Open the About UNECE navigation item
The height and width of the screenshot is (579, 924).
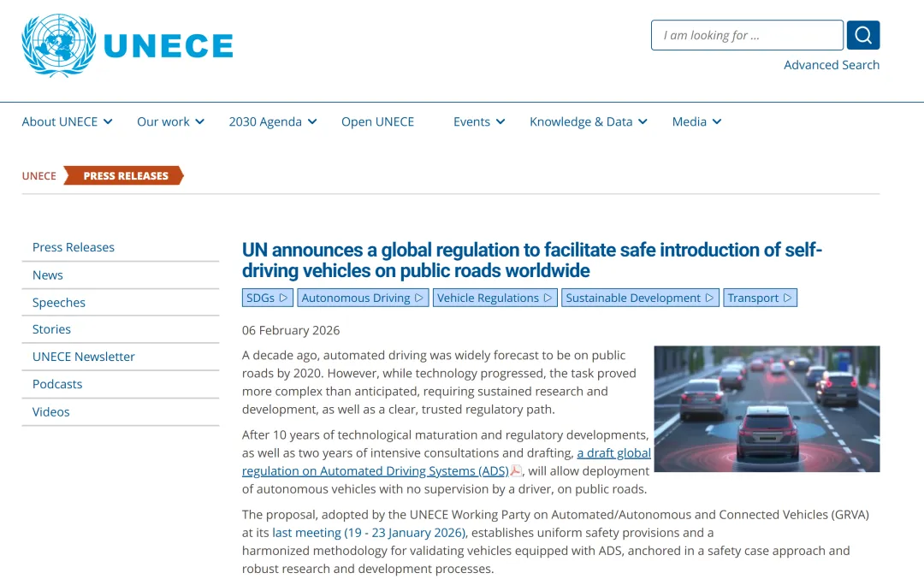pos(60,122)
